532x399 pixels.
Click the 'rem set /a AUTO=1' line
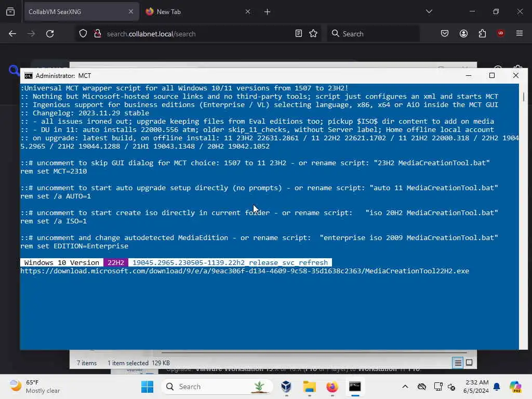(x=56, y=196)
